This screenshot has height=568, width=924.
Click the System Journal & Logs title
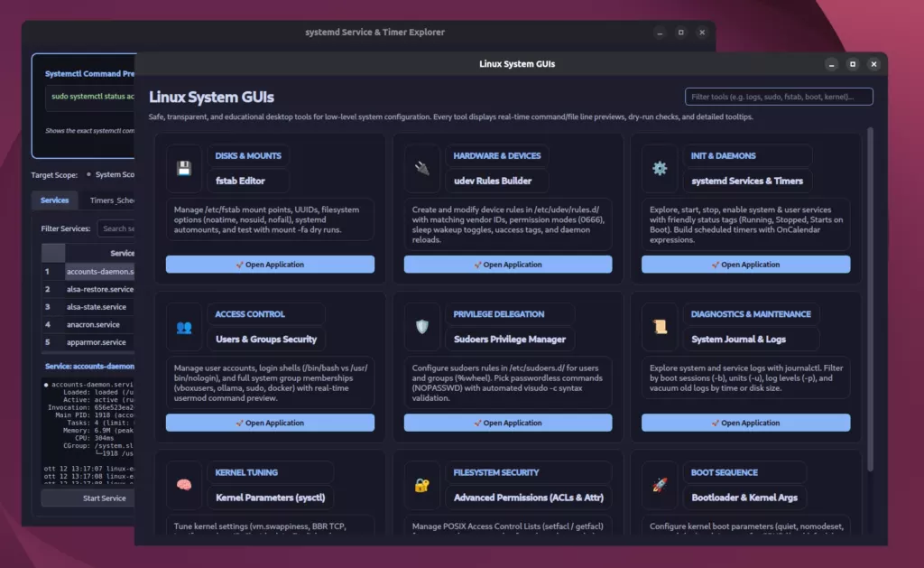(738, 340)
